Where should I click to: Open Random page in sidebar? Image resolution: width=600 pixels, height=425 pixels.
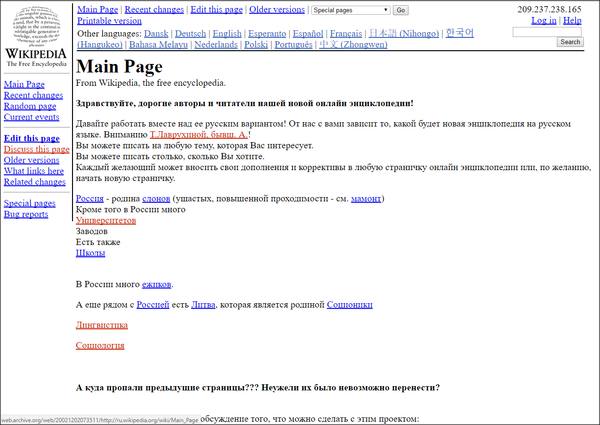[x=30, y=106]
